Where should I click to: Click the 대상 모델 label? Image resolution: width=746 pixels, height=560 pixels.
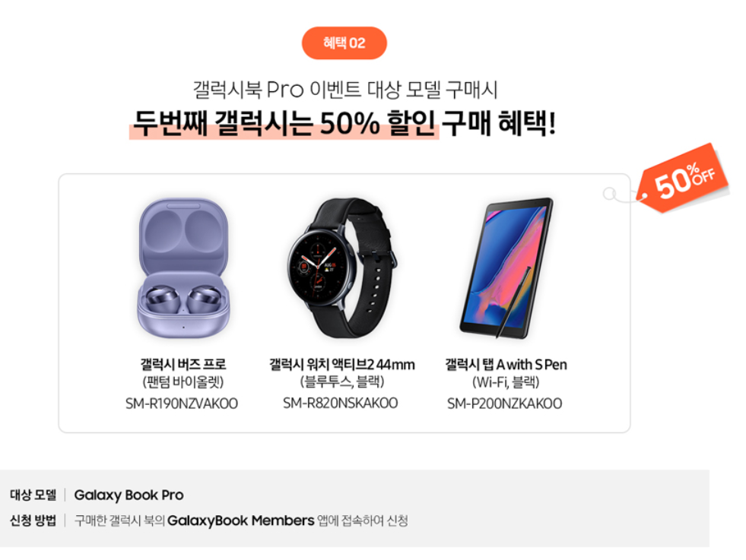coord(33,495)
